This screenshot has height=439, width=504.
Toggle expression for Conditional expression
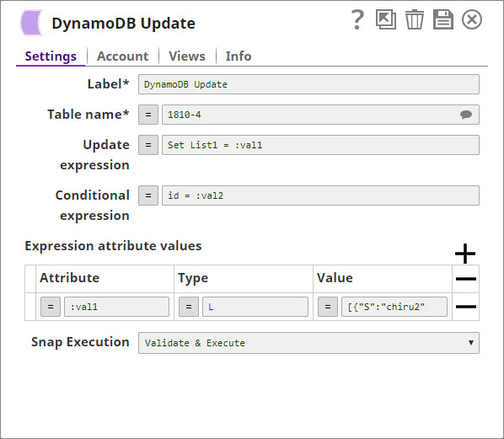(148, 195)
